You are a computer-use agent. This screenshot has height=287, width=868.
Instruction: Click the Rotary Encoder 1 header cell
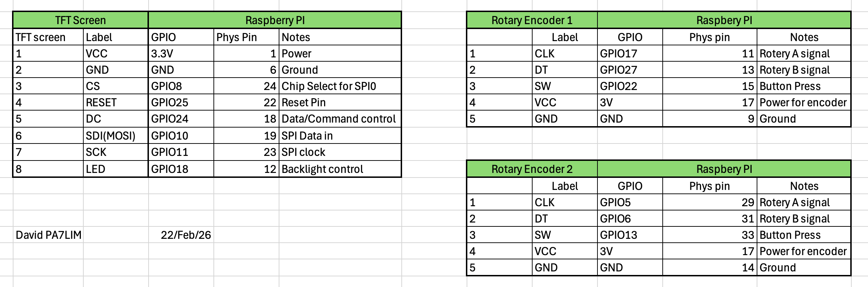click(532, 20)
